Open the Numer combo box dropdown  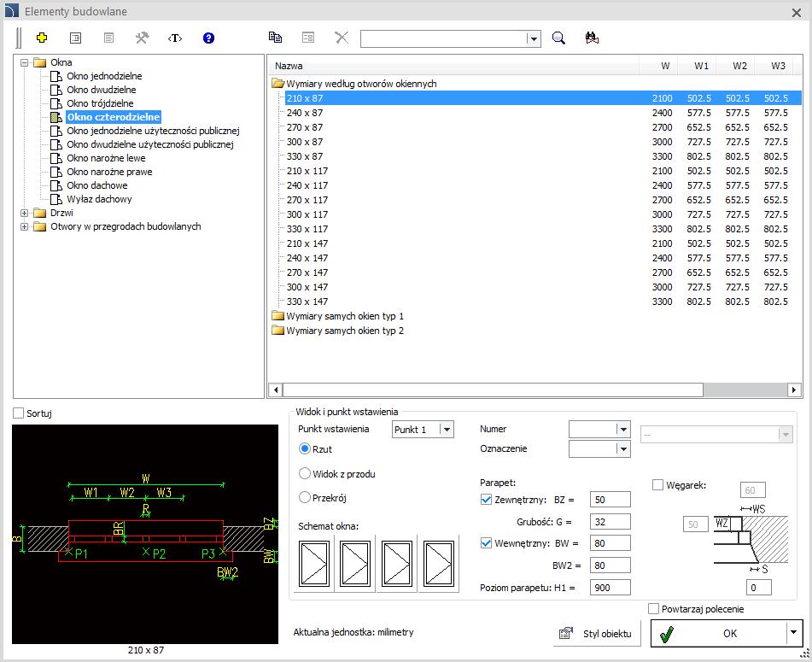click(623, 430)
